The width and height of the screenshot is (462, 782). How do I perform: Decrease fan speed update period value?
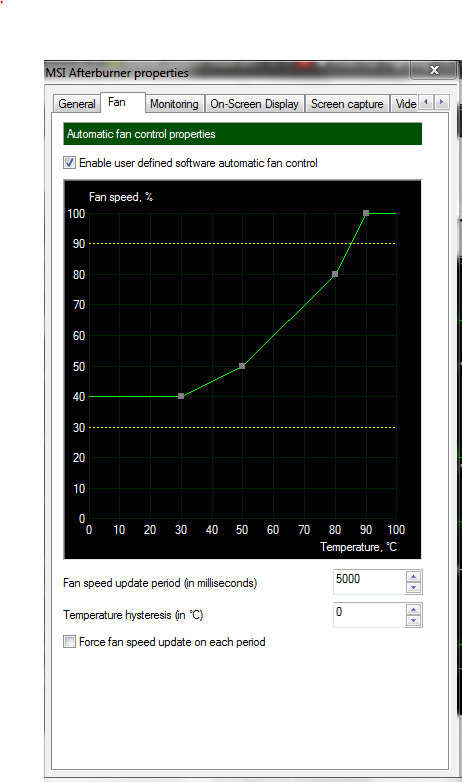pos(413,587)
